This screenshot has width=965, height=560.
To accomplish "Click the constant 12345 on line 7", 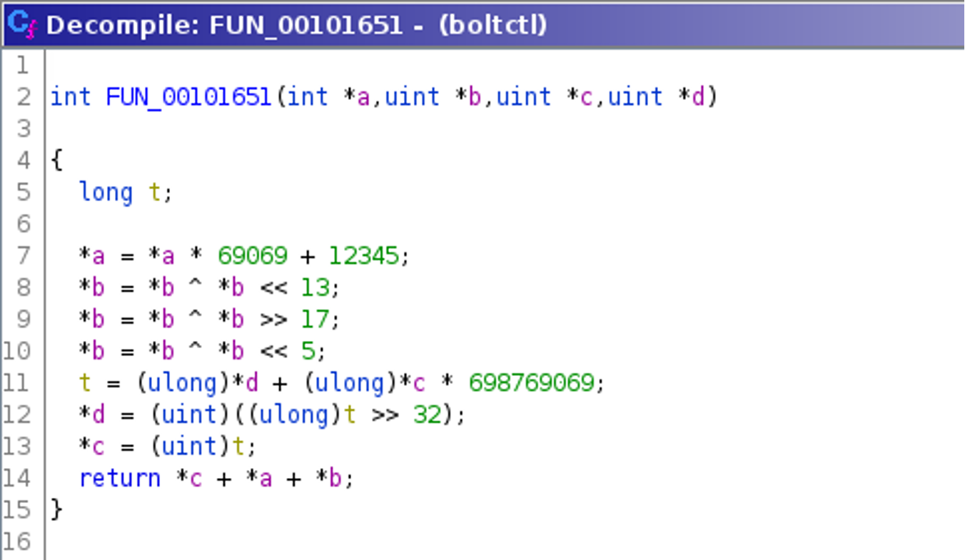I will point(363,255).
